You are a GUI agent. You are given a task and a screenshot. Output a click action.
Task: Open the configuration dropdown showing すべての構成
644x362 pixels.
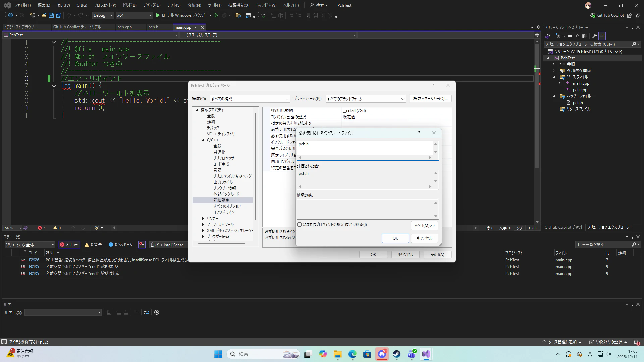(x=250, y=99)
